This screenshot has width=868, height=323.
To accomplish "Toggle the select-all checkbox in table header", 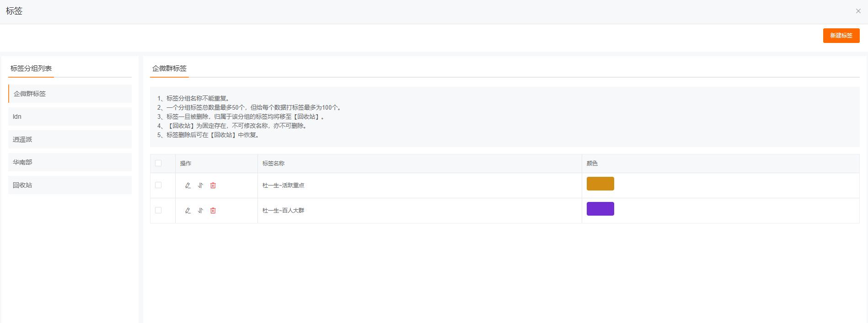I will [x=158, y=163].
